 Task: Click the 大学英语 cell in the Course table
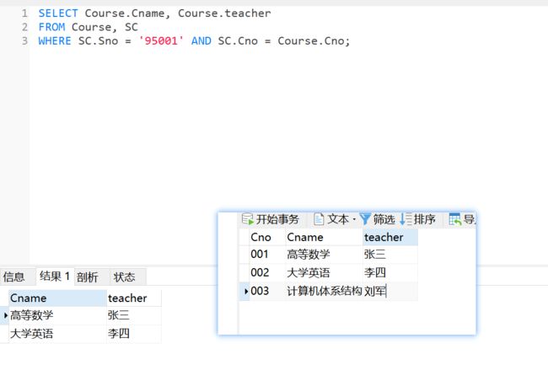click(x=324, y=272)
